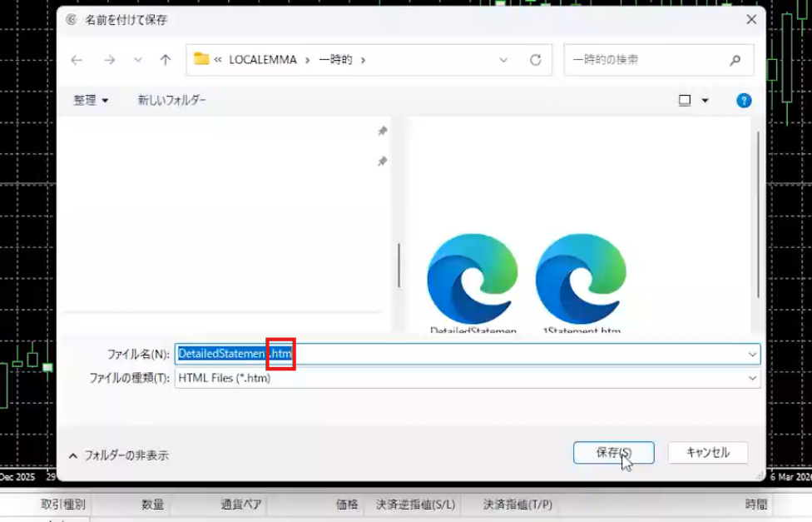812x522 pixels.
Task: Select the 1Statement.htm file thumbnail
Action: coord(581,282)
